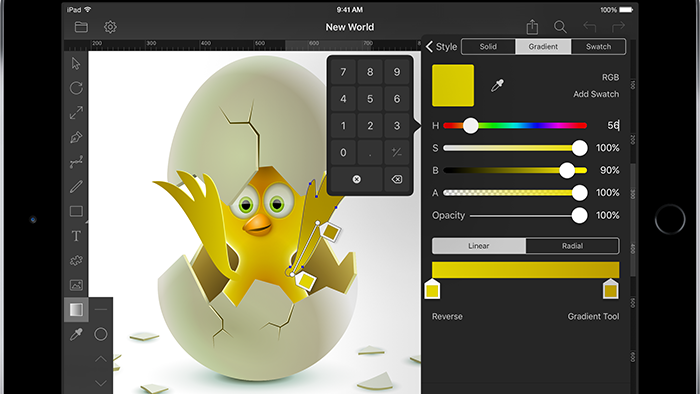The width and height of the screenshot is (700, 394).
Task: Select the circle tool option
Action: click(100, 334)
